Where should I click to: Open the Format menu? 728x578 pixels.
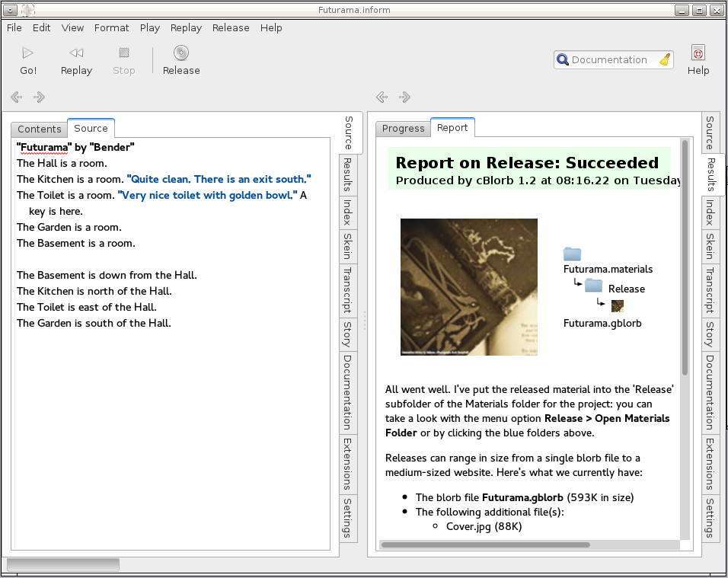click(x=112, y=27)
